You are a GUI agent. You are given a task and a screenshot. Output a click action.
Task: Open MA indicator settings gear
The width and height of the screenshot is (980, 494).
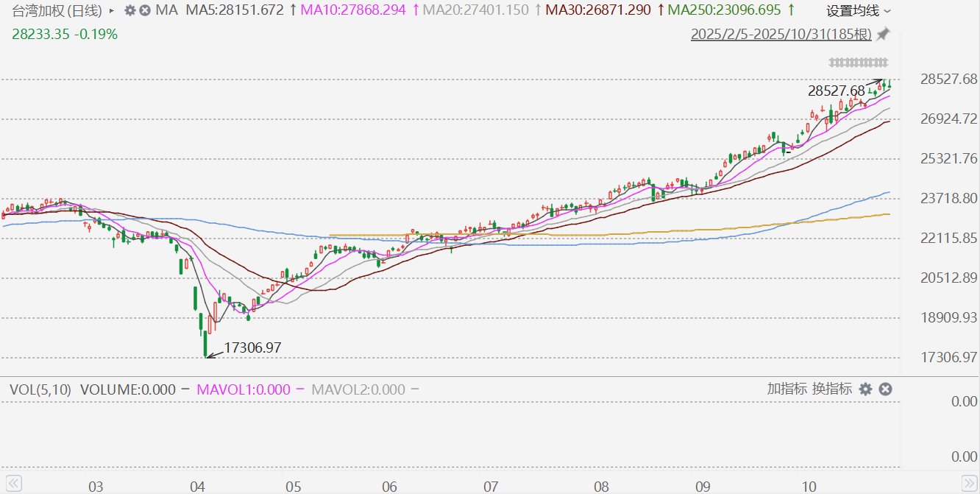click(130, 11)
